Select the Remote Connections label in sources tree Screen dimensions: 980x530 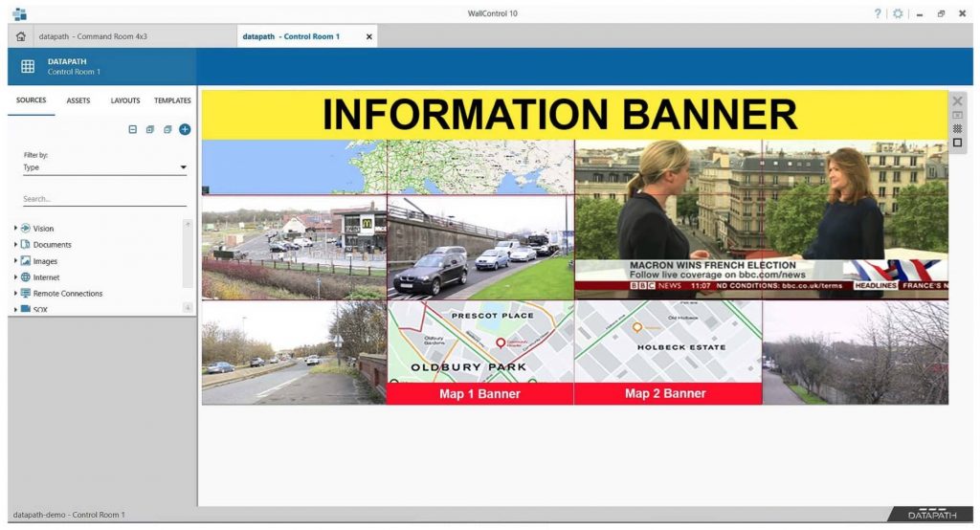[68, 294]
